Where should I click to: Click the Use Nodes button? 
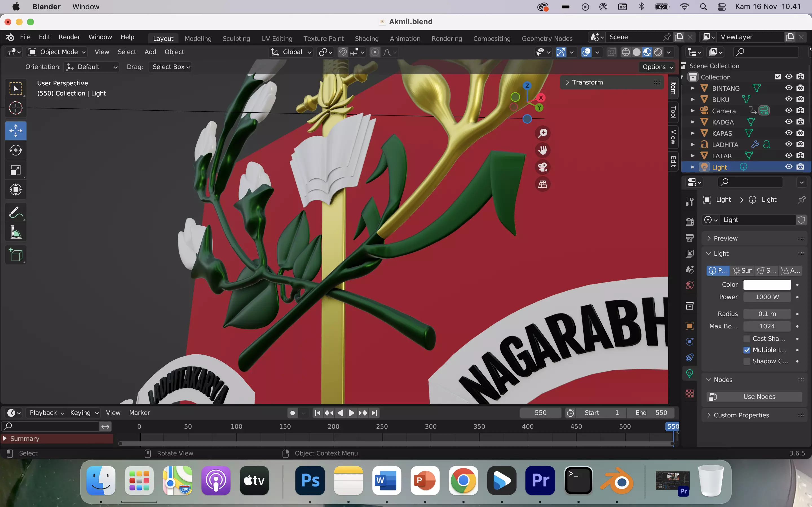pos(754,397)
